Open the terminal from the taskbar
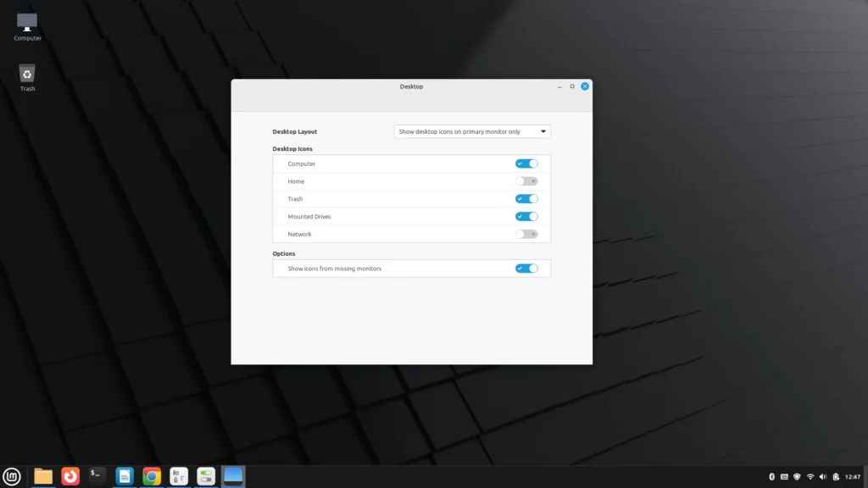 click(97, 476)
